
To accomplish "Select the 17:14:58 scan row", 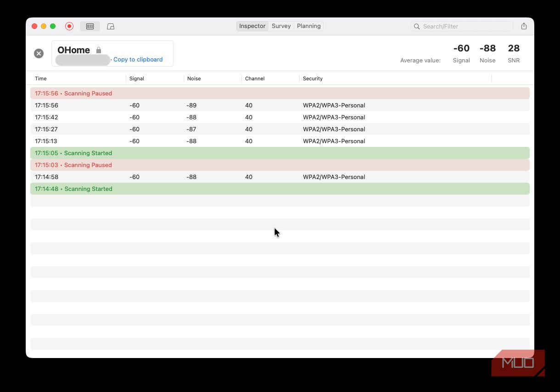I will (x=280, y=177).
